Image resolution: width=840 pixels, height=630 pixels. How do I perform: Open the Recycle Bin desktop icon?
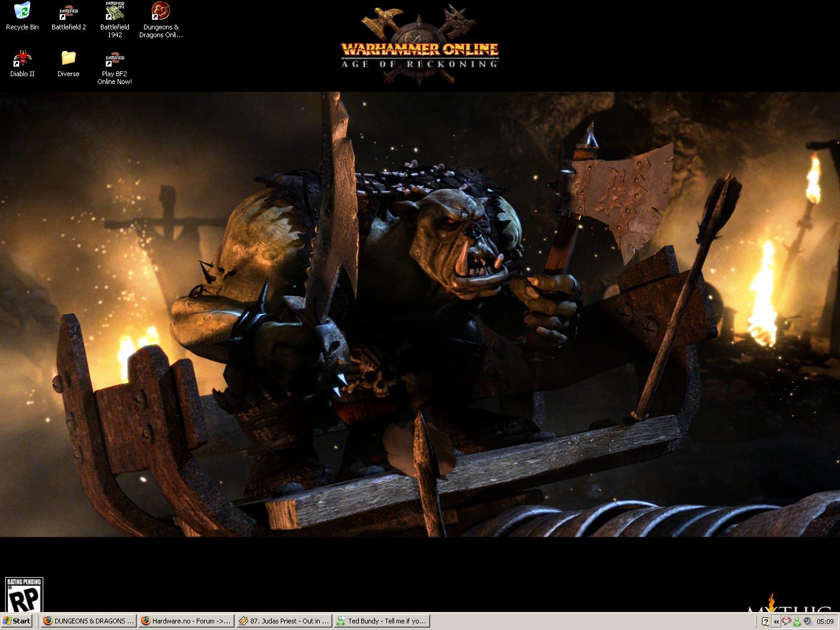(22, 16)
